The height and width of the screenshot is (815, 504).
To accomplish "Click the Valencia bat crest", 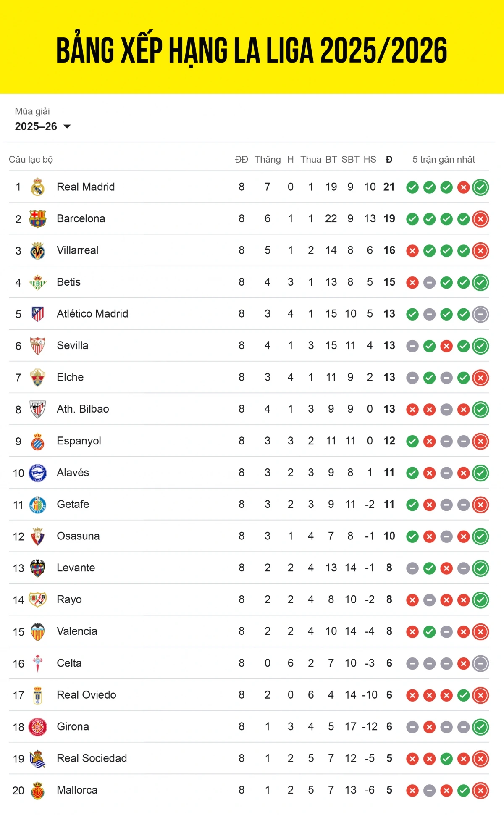I will pos(38,631).
